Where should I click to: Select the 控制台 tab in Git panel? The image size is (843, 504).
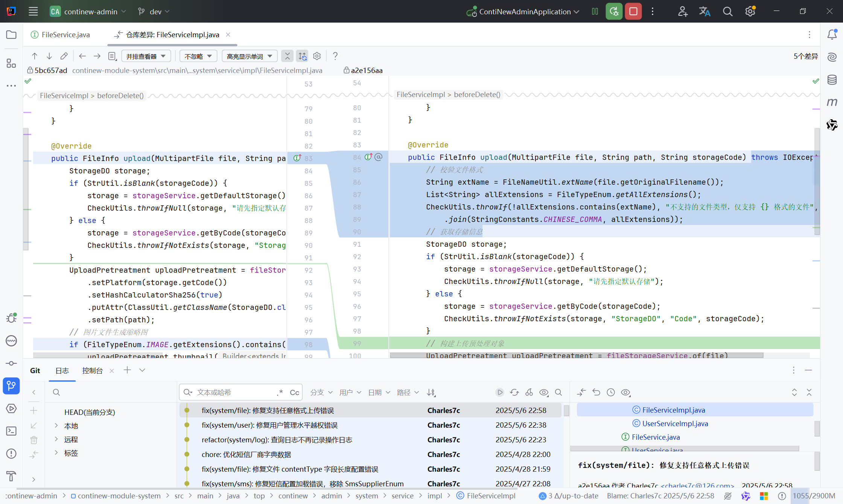tap(92, 370)
